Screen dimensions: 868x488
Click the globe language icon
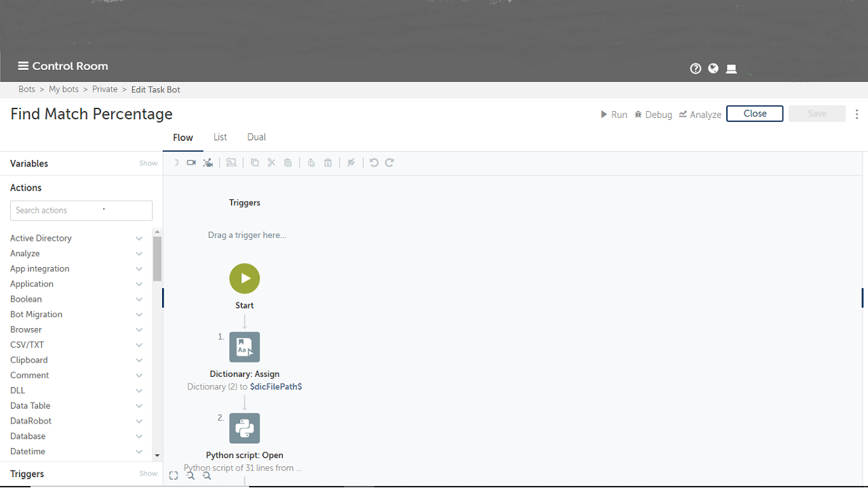[713, 68]
